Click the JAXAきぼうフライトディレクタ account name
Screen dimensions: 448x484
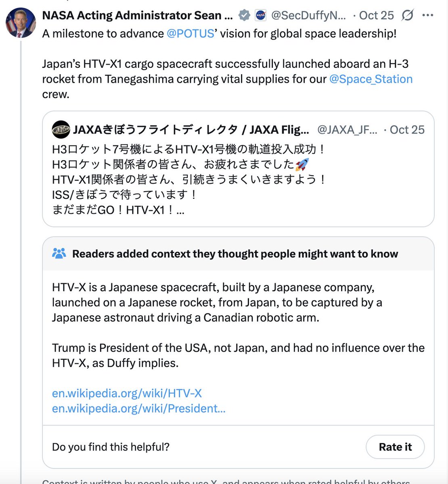pyautogui.click(x=191, y=129)
